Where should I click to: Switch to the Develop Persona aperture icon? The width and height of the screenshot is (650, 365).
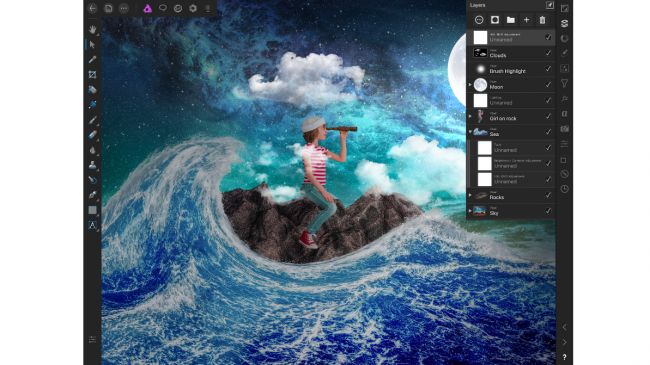tap(193, 8)
